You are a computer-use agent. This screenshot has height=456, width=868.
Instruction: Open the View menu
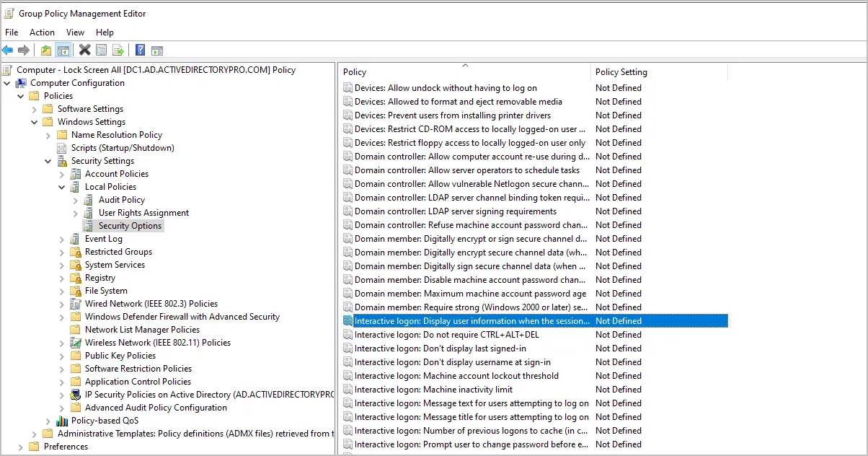coord(75,32)
